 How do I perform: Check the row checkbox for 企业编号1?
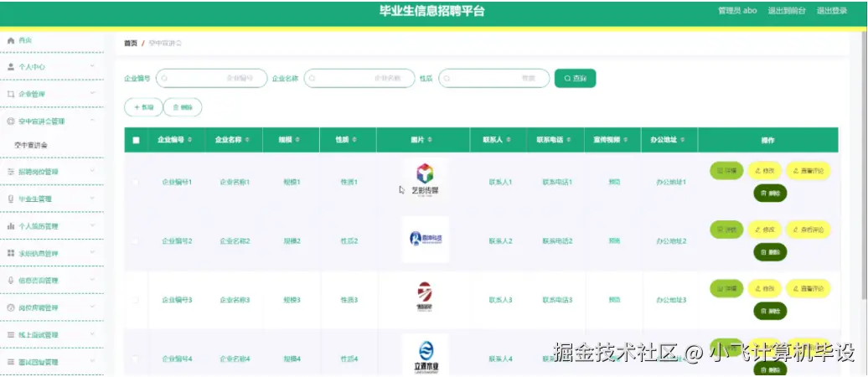click(x=135, y=182)
